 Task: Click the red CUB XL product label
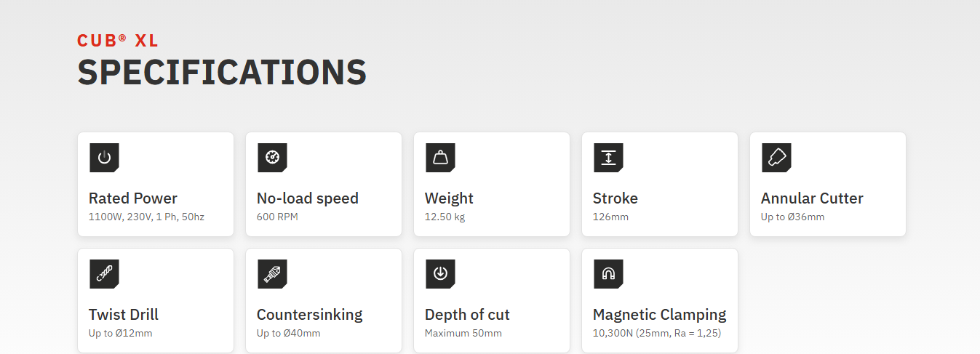(118, 41)
